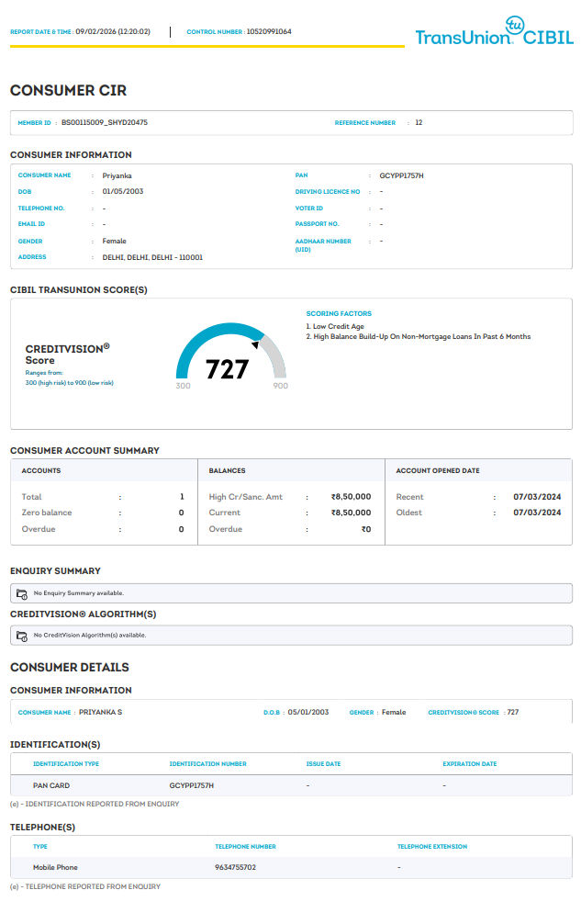
Task: Click TELEPHONE NUMBER column header
Action: point(245,846)
